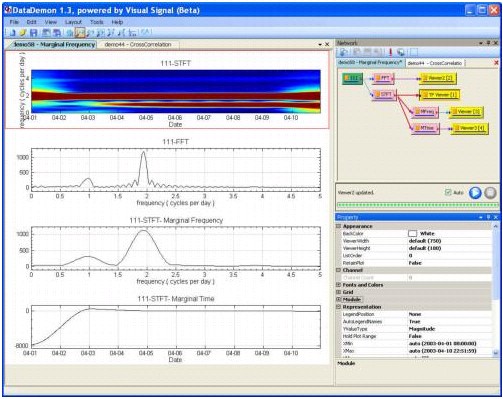The image size is (503, 399).
Task: Select the green 111 source node
Action: [x=352, y=78]
